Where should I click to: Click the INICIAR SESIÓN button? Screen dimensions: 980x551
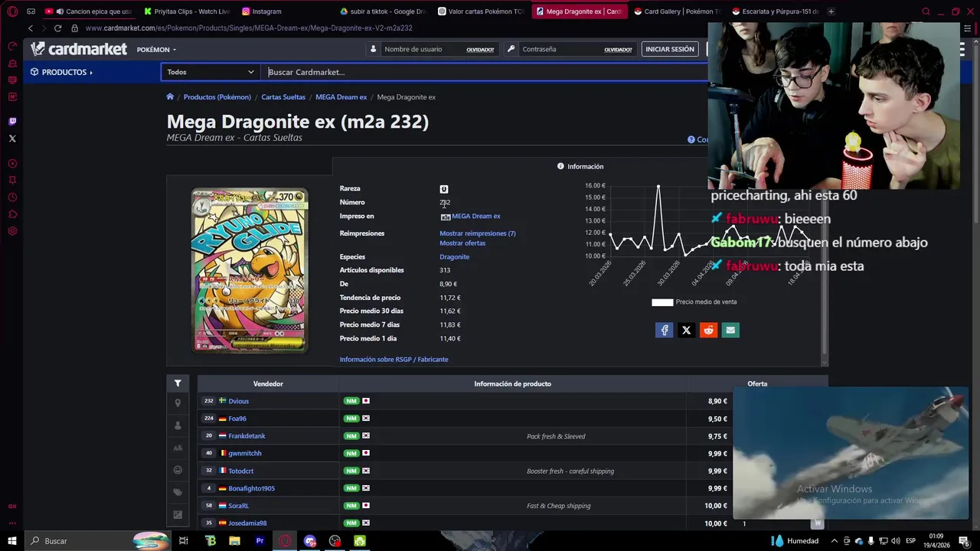(x=670, y=49)
